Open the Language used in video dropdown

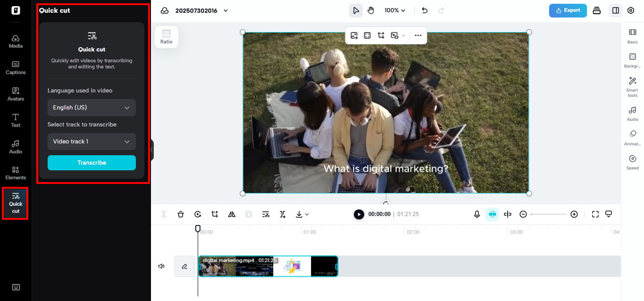pyautogui.click(x=91, y=108)
